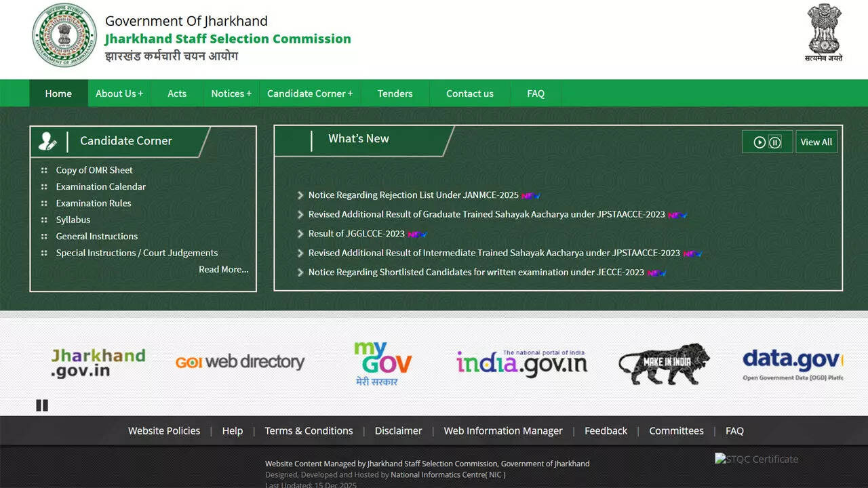Go to the Tenders menu item

click(395, 94)
